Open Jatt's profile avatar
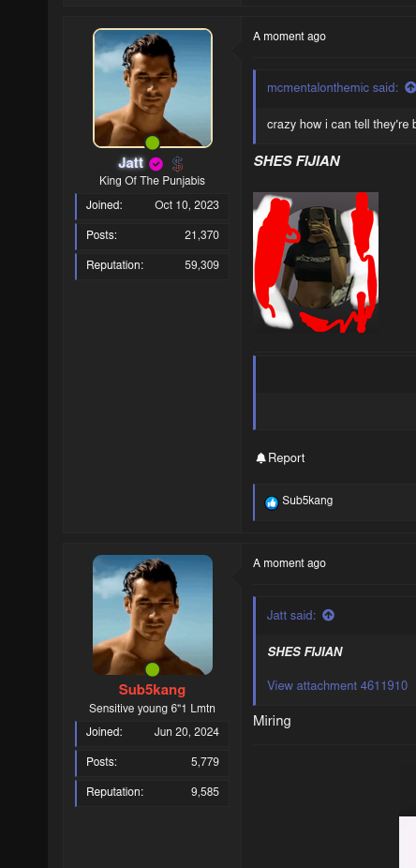Image resolution: width=416 pixels, height=868 pixels. [x=153, y=88]
